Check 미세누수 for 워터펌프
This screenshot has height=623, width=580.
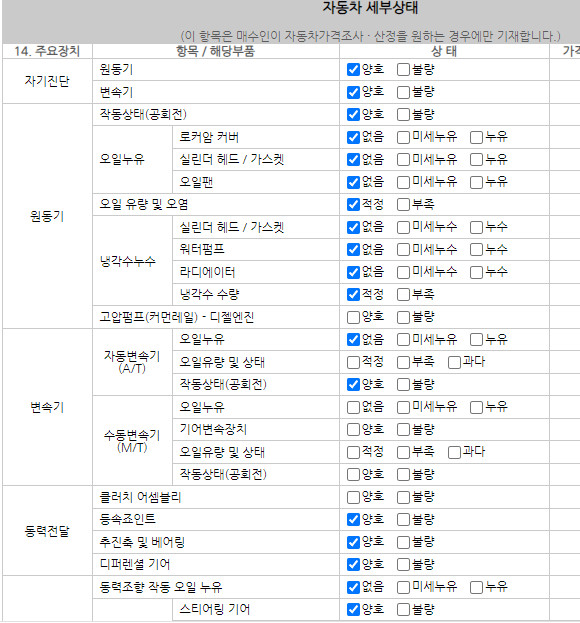(x=403, y=250)
